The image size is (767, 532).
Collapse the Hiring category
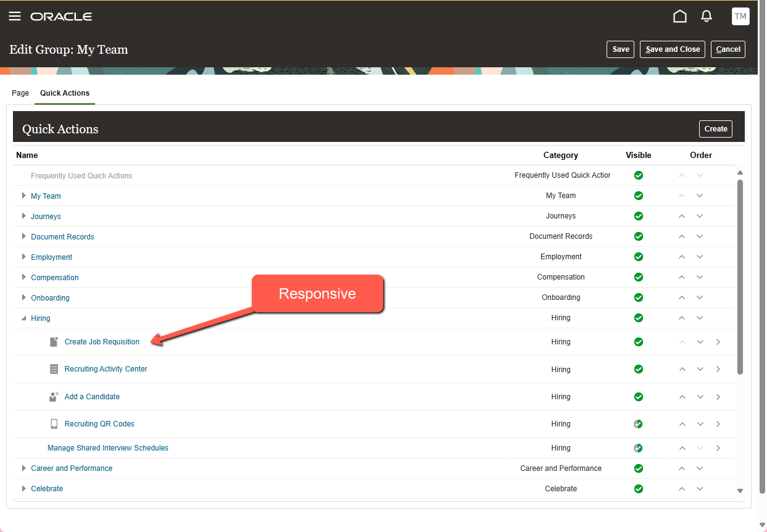[x=23, y=318]
